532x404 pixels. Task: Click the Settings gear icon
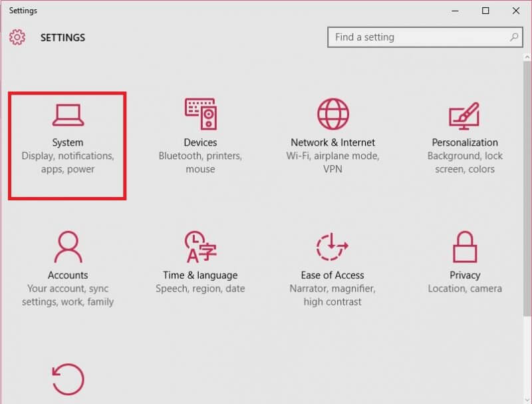point(17,37)
